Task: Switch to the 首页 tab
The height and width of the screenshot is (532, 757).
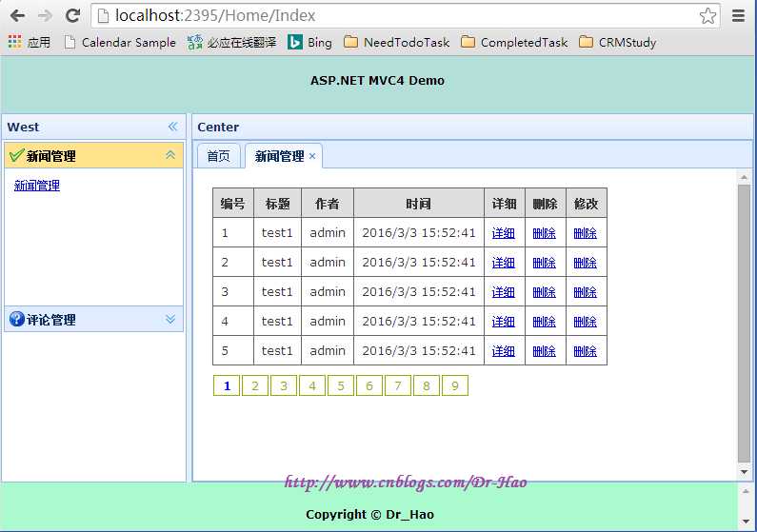Action: [218, 156]
